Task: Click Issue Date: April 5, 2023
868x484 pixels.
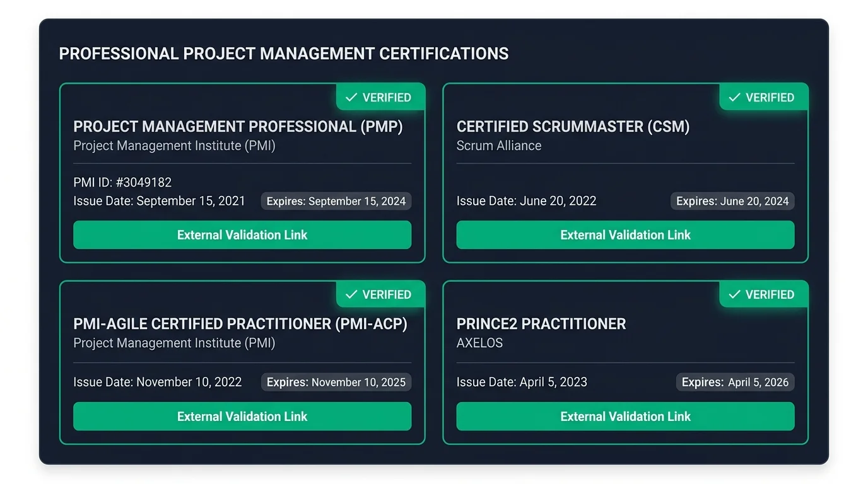Action: (522, 382)
